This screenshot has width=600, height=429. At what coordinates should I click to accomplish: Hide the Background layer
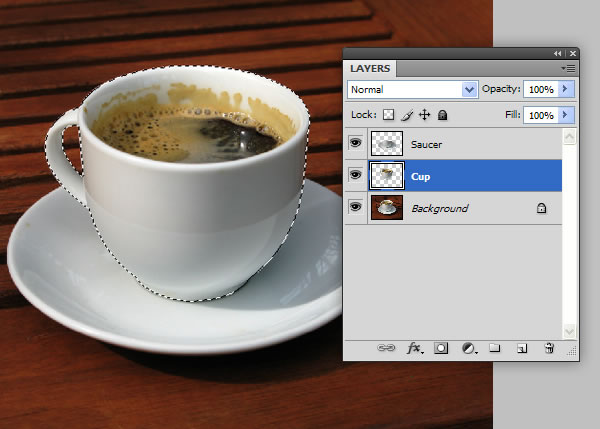[x=355, y=207]
